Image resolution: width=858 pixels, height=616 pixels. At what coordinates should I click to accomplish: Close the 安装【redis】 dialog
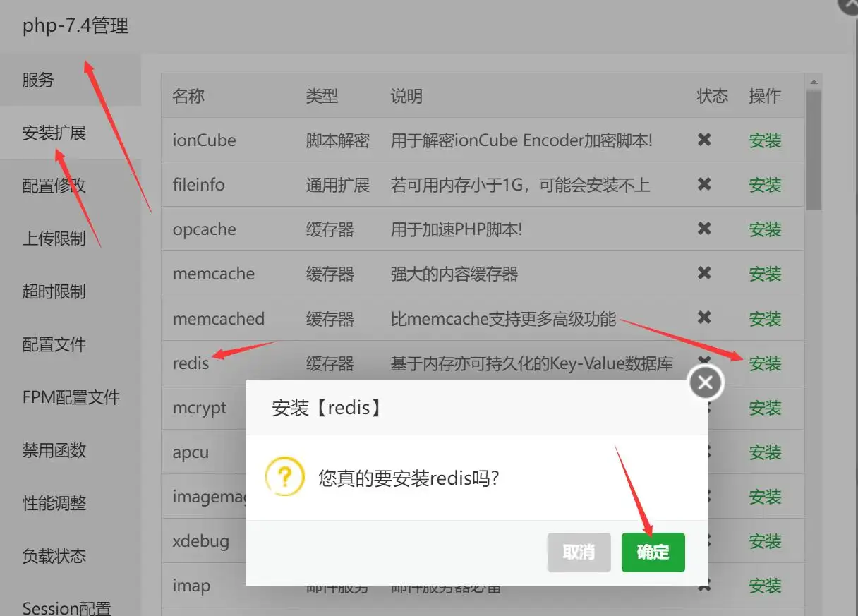pos(705,383)
